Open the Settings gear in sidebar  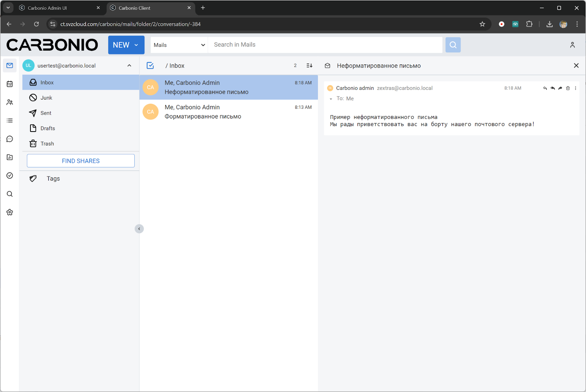point(10,212)
